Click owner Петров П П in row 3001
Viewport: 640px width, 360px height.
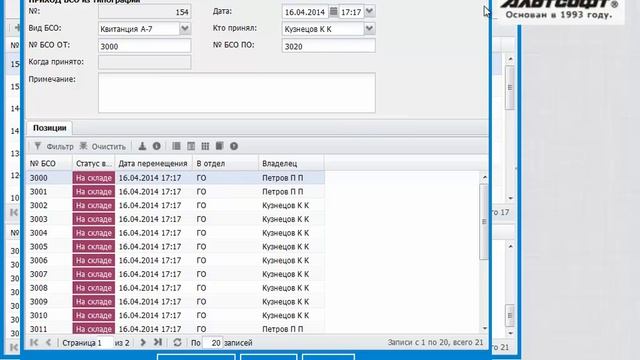pyautogui.click(x=282, y=192)
